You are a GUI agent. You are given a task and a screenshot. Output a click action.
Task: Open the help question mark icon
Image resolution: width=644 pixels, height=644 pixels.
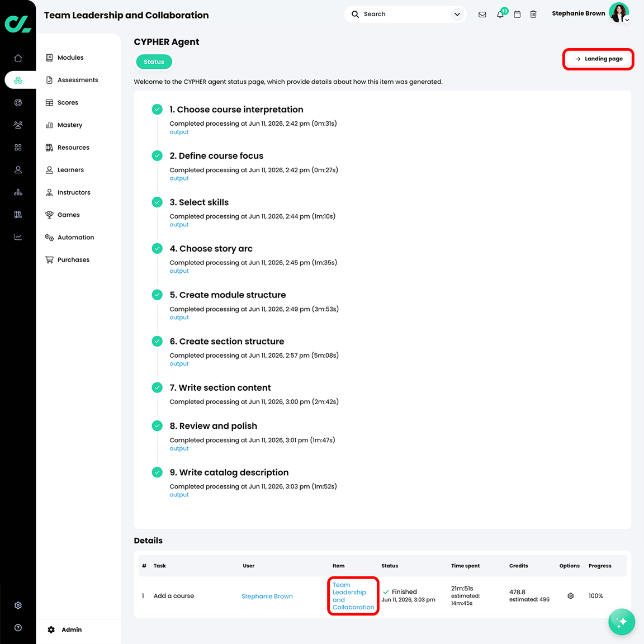(x=18, y=628)
